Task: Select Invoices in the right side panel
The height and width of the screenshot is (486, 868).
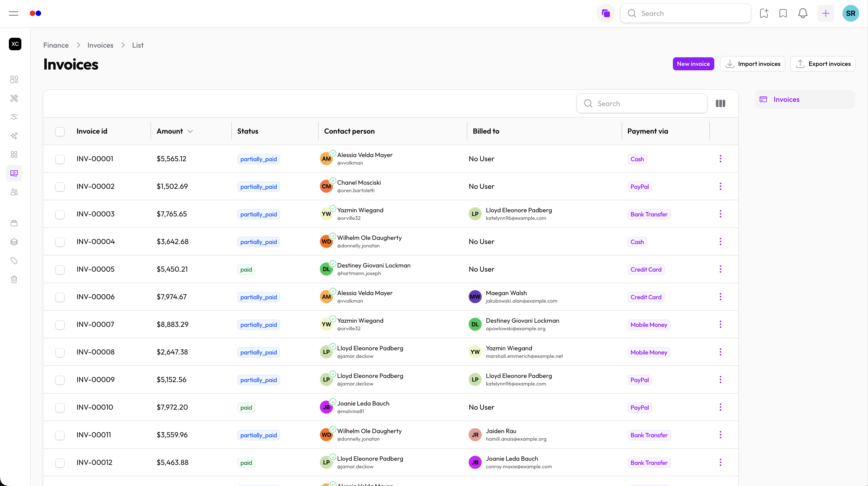Action: tap(805, 99)
